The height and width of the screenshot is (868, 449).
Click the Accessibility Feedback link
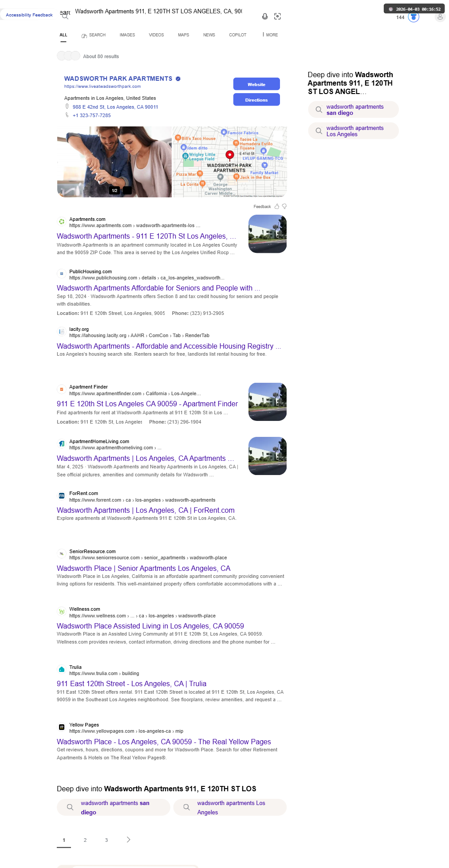(x=29, y=15)
